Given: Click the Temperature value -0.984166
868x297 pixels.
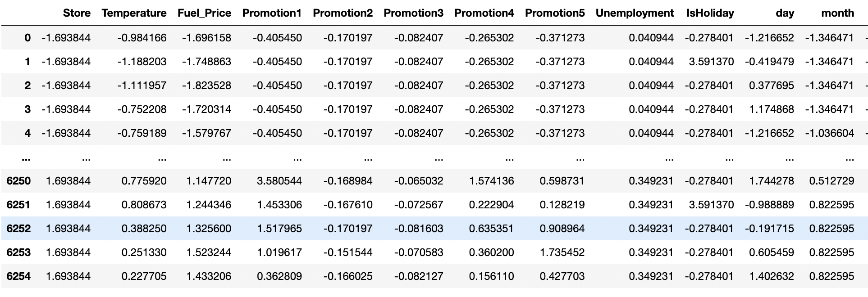Looking at the screenshot, I should [142, 38].
